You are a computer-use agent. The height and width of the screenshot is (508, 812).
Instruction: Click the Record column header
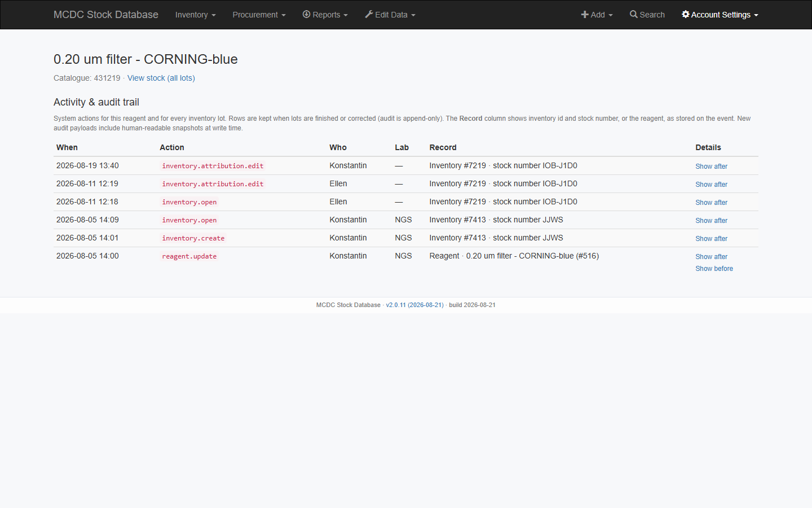[443, 147]
